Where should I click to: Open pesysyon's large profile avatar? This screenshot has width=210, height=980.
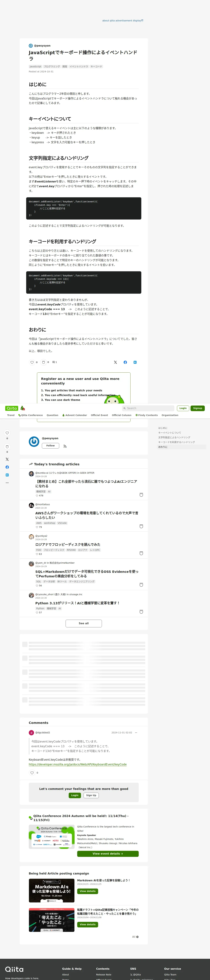[x=34, y=441]
